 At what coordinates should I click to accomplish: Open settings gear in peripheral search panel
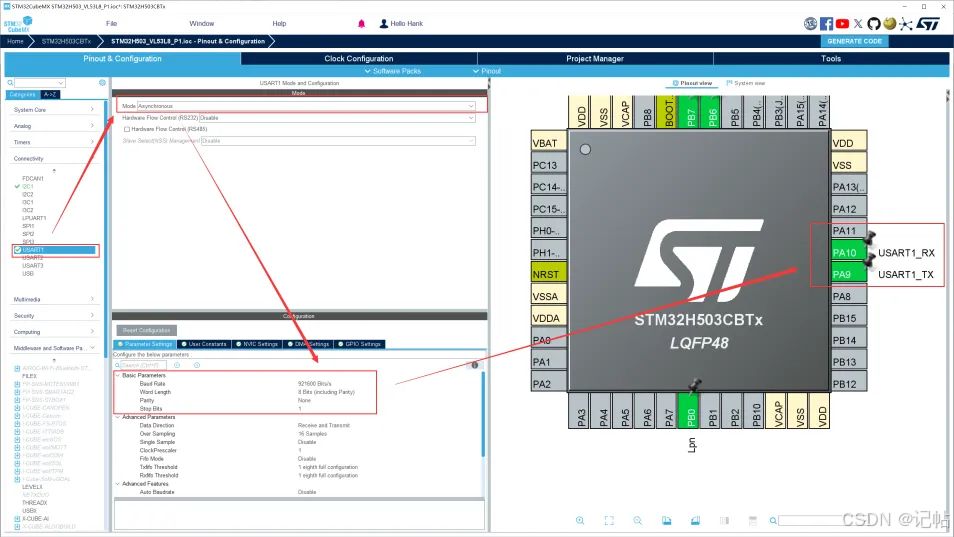pyautogui.click(x=101, y=82)
